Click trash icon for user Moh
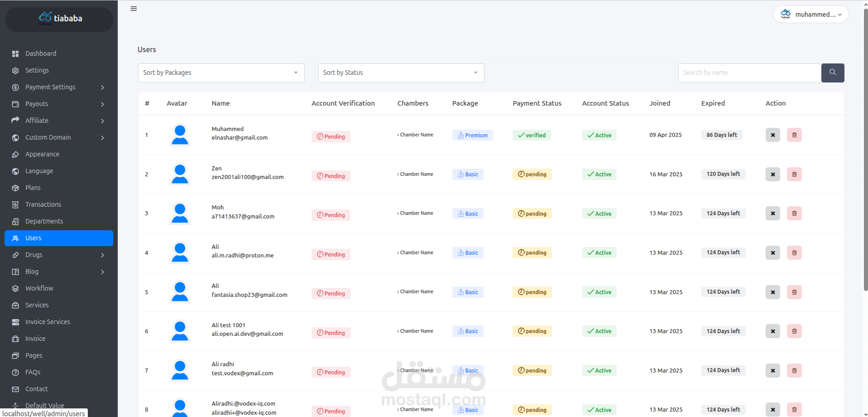This screenshot has height=417, width=868. (x=794, y=213)
